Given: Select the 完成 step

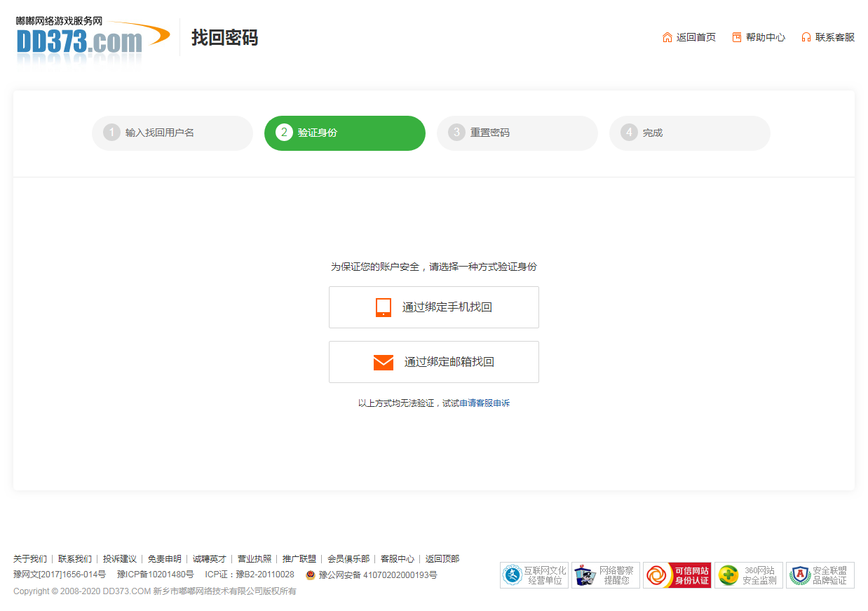Looking at the screenshot, I should [690, 133].
